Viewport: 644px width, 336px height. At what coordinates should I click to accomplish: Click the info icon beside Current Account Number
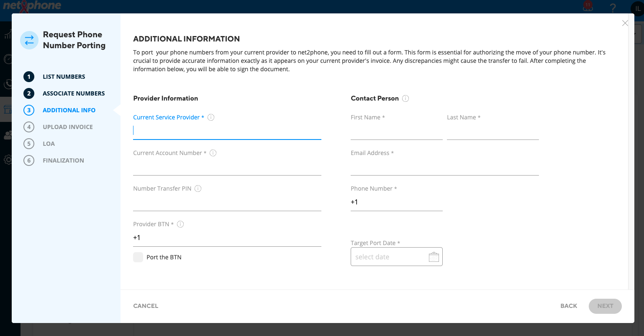pyautogui.click(x=213, y=153)
